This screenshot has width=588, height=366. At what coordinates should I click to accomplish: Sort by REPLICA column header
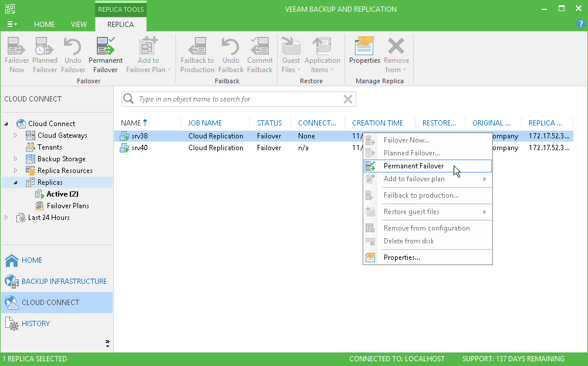click(545, 123)
